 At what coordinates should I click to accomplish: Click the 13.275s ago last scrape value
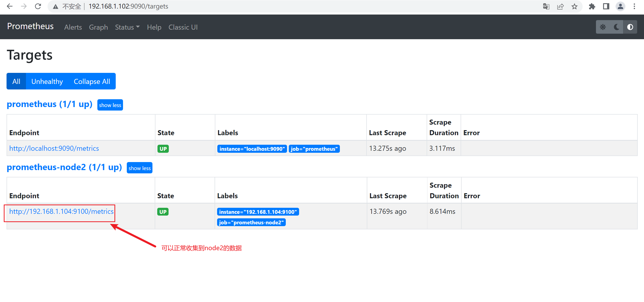coord(387,148)
